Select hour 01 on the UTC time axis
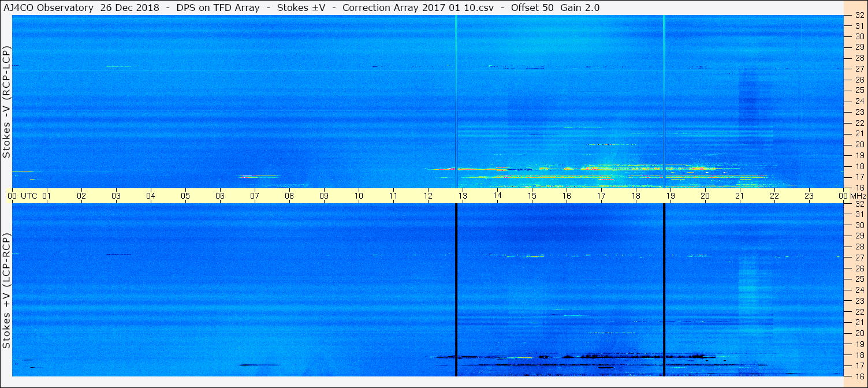The image size is (868, 388). click(x=47, y=196)
